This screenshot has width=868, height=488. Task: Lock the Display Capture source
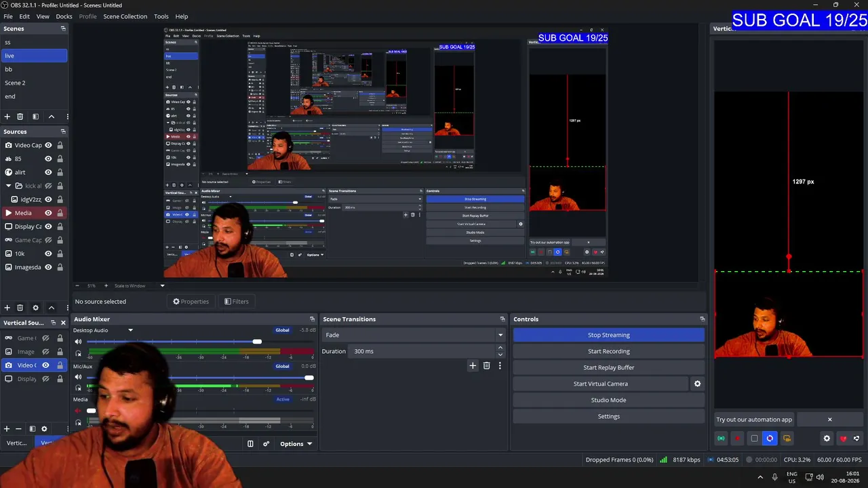tap(60, 226)
